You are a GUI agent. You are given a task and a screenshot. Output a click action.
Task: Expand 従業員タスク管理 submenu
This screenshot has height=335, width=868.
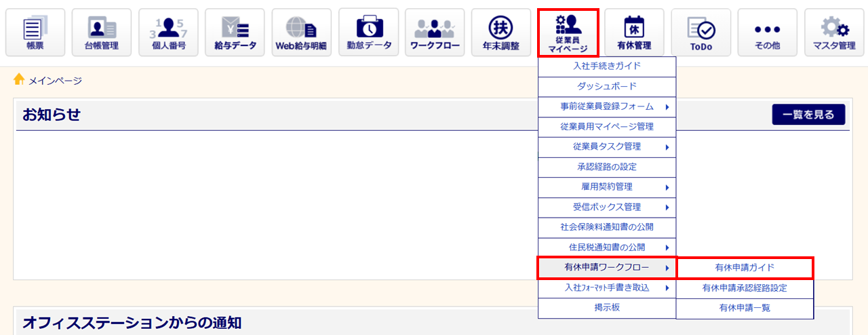click(x=607, y=147)
